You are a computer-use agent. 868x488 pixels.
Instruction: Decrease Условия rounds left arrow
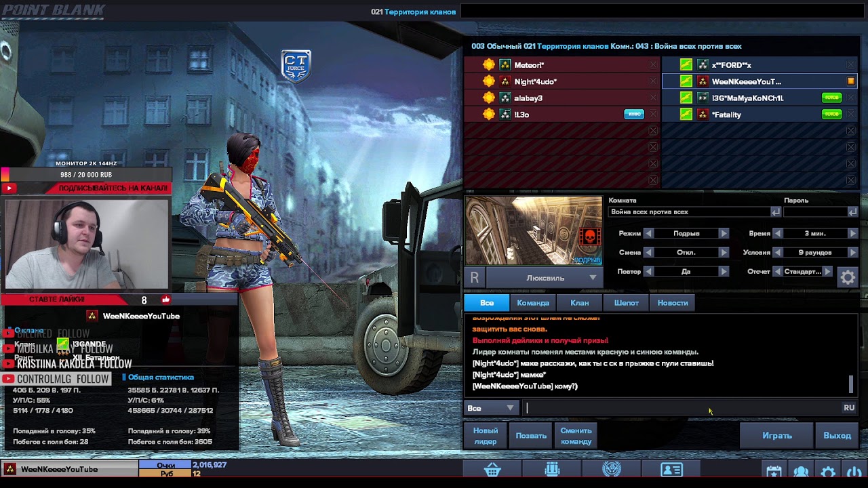[x=777, y=252]
